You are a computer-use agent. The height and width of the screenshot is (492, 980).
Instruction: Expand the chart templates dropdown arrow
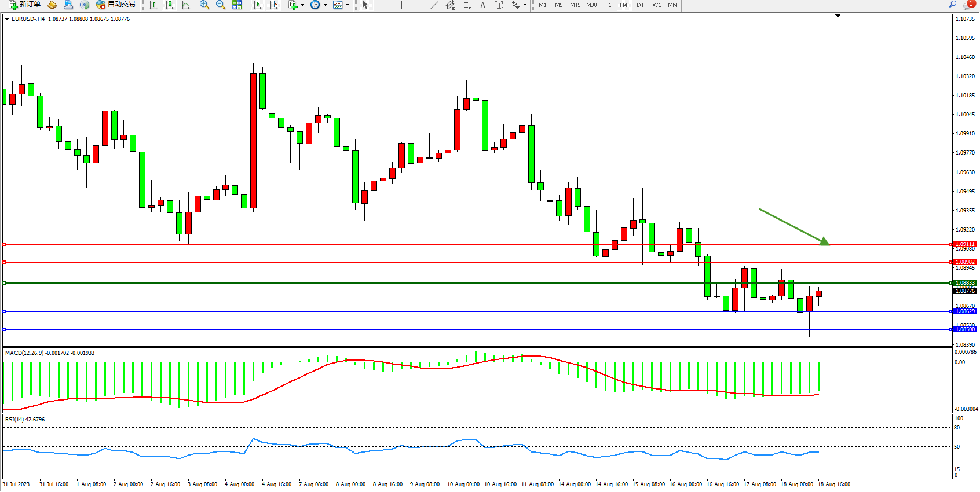pyautogui.click(x=348, y=5)
